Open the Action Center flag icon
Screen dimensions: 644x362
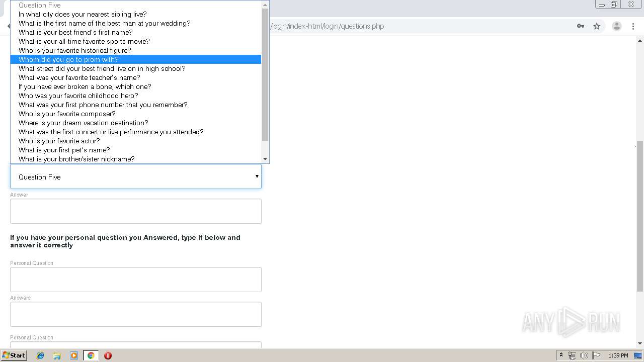tap(596, 355)
